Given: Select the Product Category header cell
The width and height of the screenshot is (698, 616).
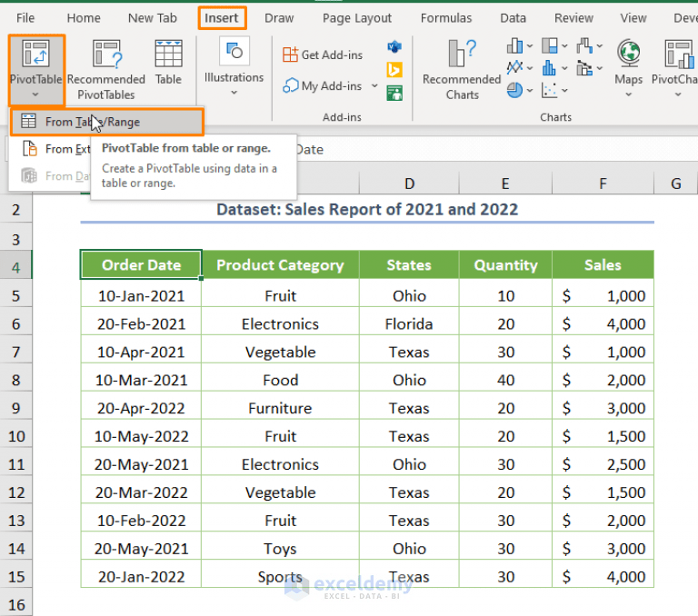Looking at the screenshot, I should (x=280, y=264).
